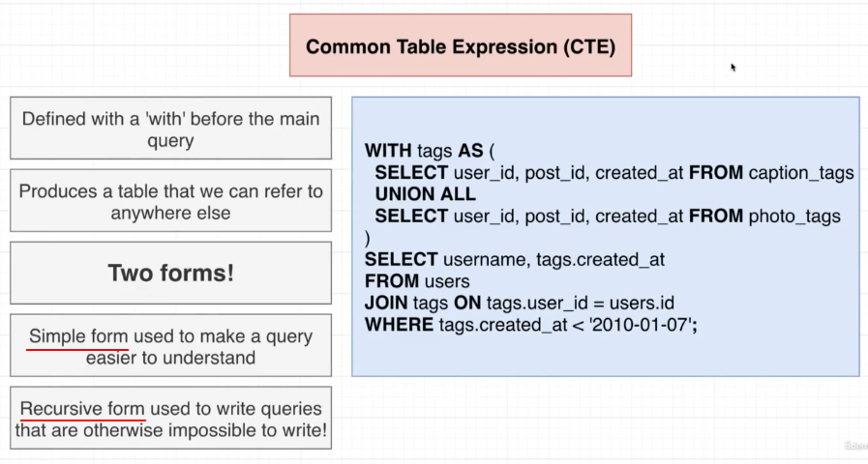Click the underlined 'Recursive form' text
Screen dimensions: 868x464
(82, 409)
